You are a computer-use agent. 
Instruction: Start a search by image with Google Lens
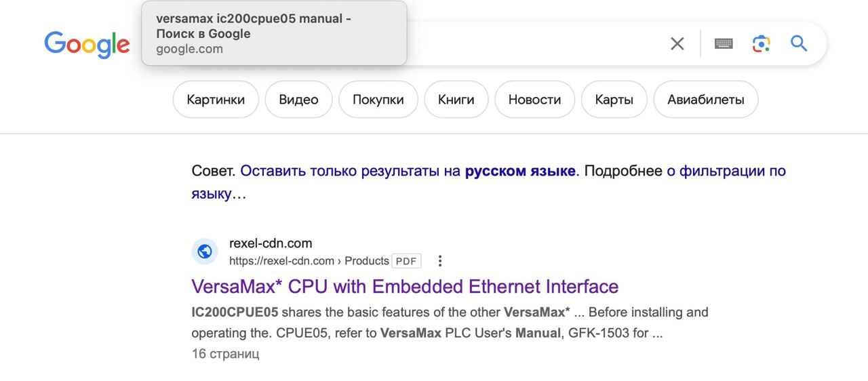(761, 44)
